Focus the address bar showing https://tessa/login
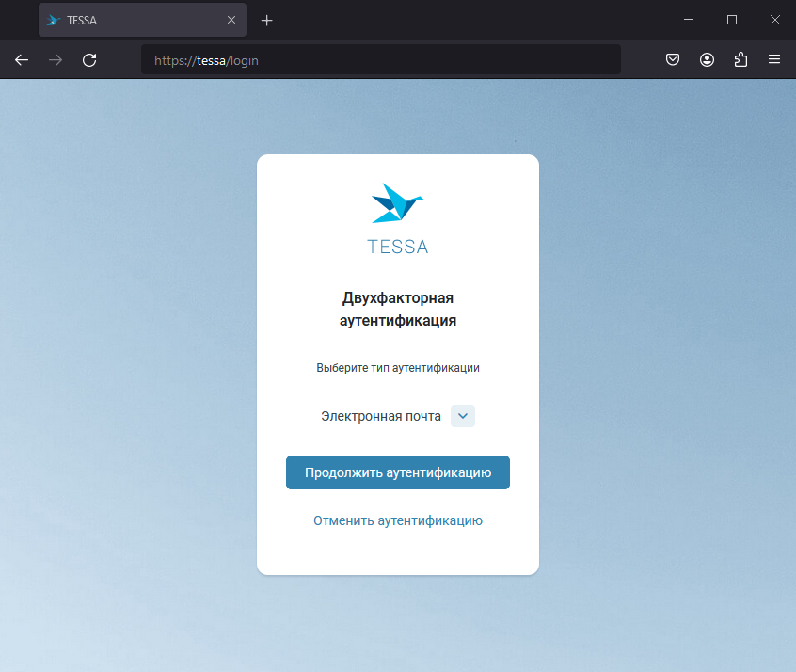Image resolution: width=796 pixels, height=672 pixels. pos(380,60)
